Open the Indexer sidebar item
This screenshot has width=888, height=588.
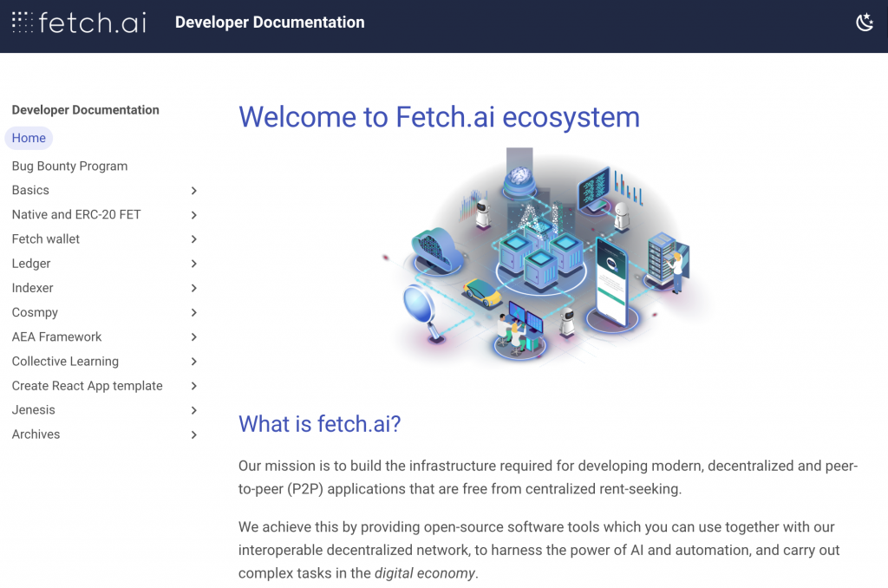coord(32,288)
